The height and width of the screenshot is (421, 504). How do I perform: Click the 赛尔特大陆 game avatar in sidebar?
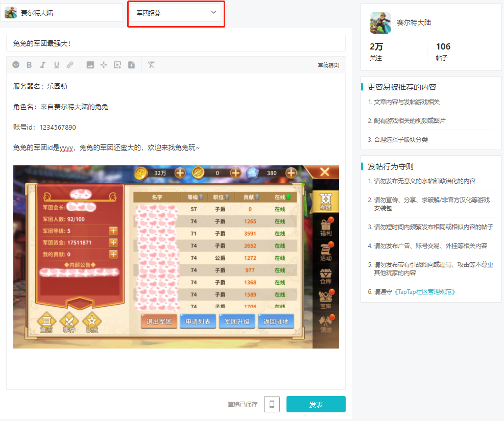pyautogui.click(x=380, y=23)
